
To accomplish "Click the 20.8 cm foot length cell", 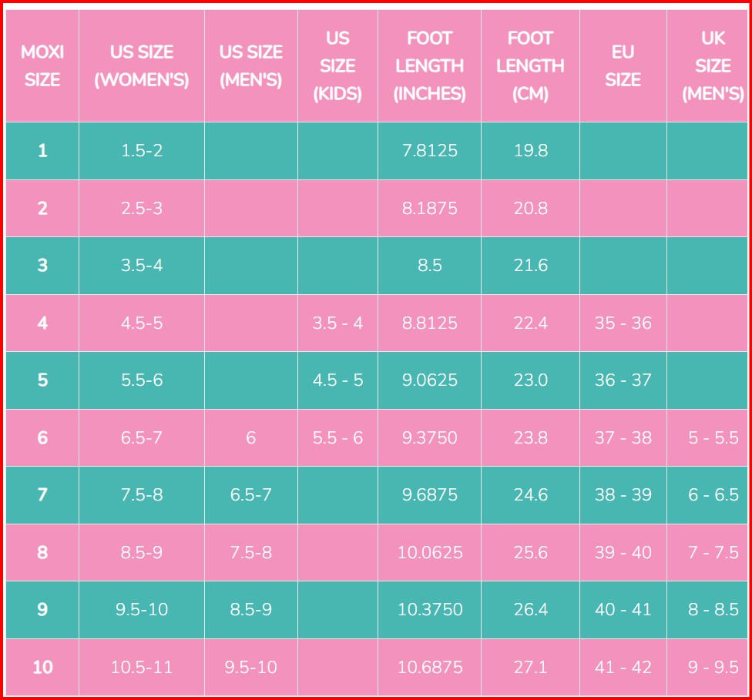I will 531,208.
